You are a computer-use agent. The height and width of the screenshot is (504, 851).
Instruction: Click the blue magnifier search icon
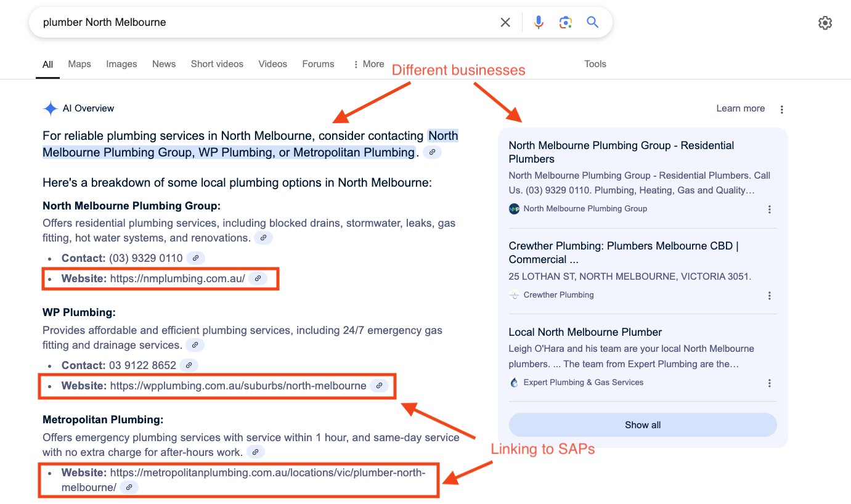click(593, 23)
